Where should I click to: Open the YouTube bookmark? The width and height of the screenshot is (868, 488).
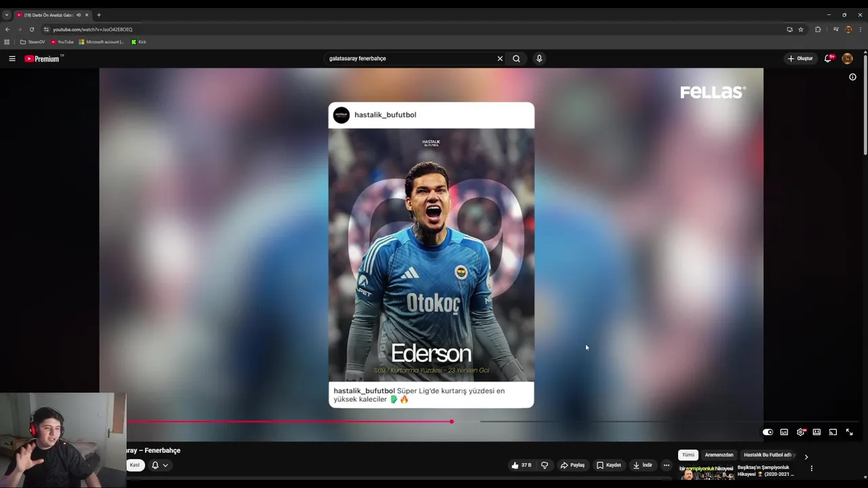tap(62, 42)
